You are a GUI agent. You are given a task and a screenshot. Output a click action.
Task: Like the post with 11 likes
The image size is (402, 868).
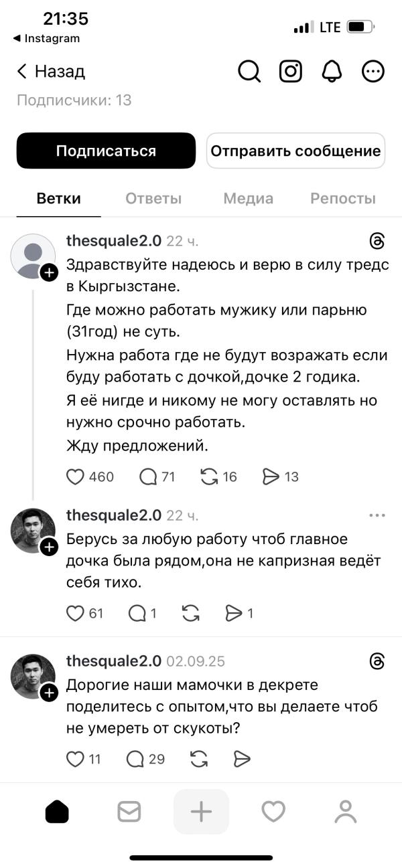tap(76, 758)
